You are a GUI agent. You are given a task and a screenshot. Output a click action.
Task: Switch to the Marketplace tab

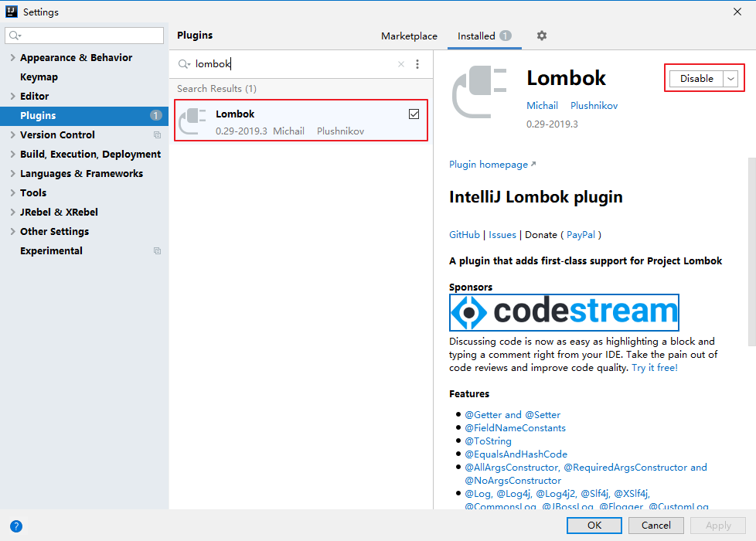click(409, 36)
